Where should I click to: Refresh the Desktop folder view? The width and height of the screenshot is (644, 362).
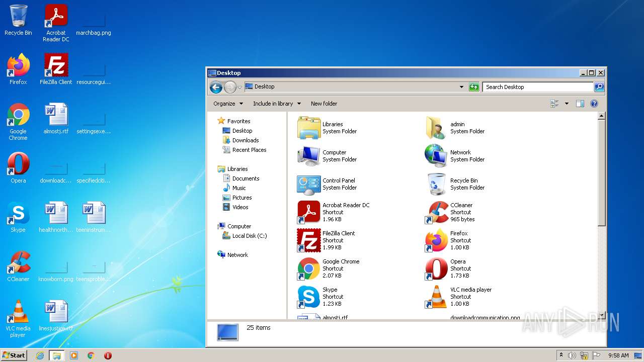(x=474, y=87)
